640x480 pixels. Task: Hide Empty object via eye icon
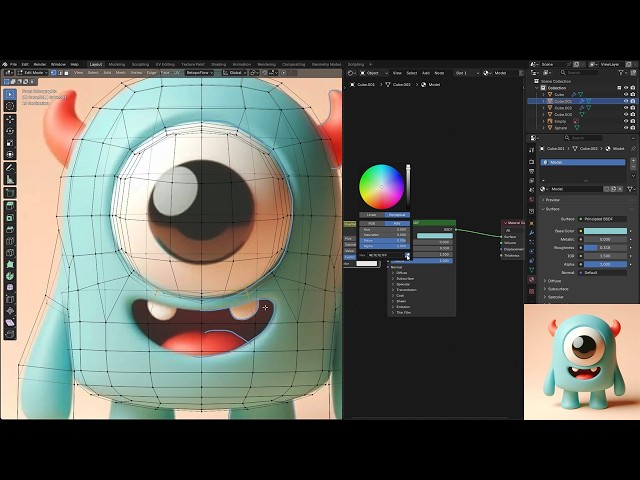pos(626,121)
